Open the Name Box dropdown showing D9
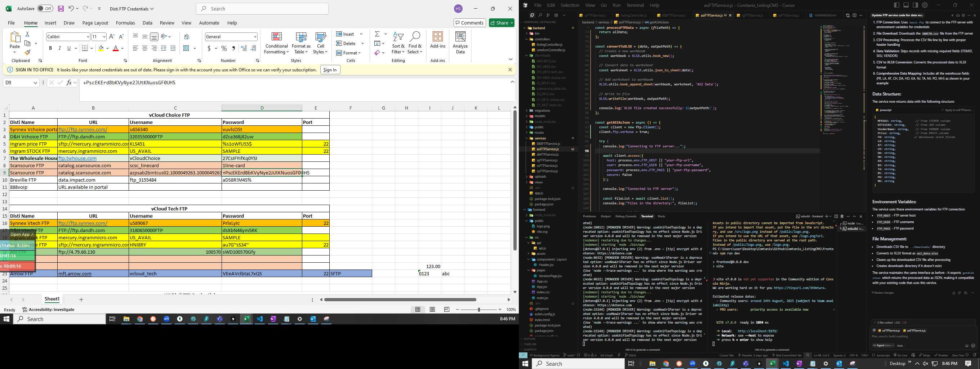This screenshot has width=980, height=369. 35,83
